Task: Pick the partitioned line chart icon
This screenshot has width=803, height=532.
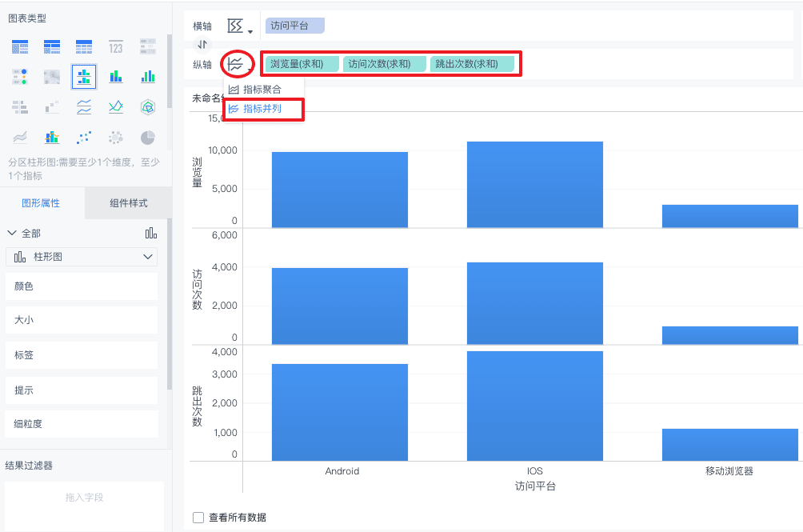Action: pos(84,107)
